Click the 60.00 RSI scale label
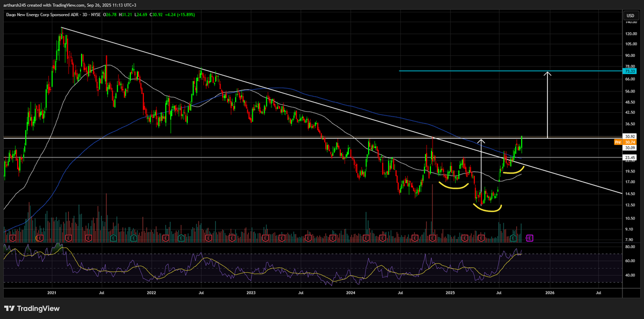Image resolution: width=644 pixels, height=319 pixels. [630, 261]
